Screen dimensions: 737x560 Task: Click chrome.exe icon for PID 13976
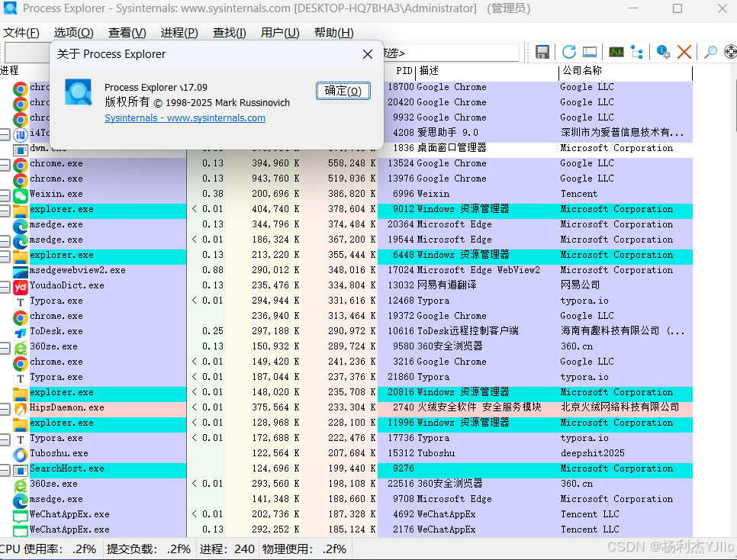click(x=20, y=179)
